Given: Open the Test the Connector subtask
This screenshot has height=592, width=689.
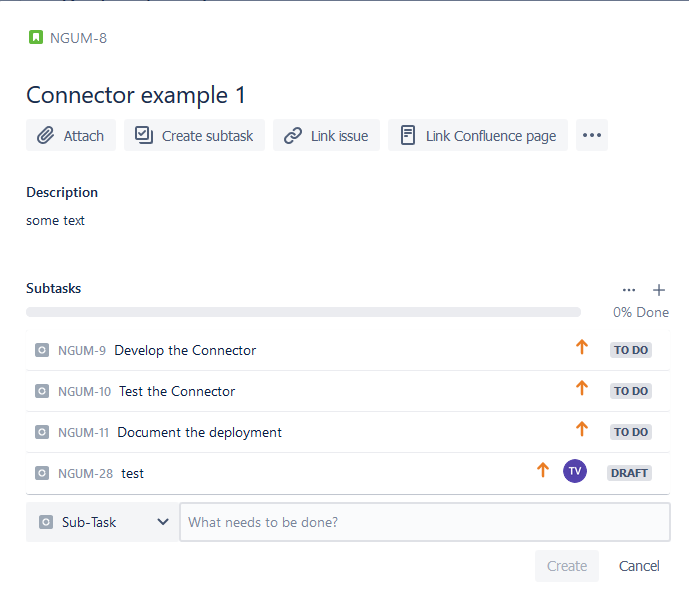Looking at the screenshot, I should click(177, 391).
